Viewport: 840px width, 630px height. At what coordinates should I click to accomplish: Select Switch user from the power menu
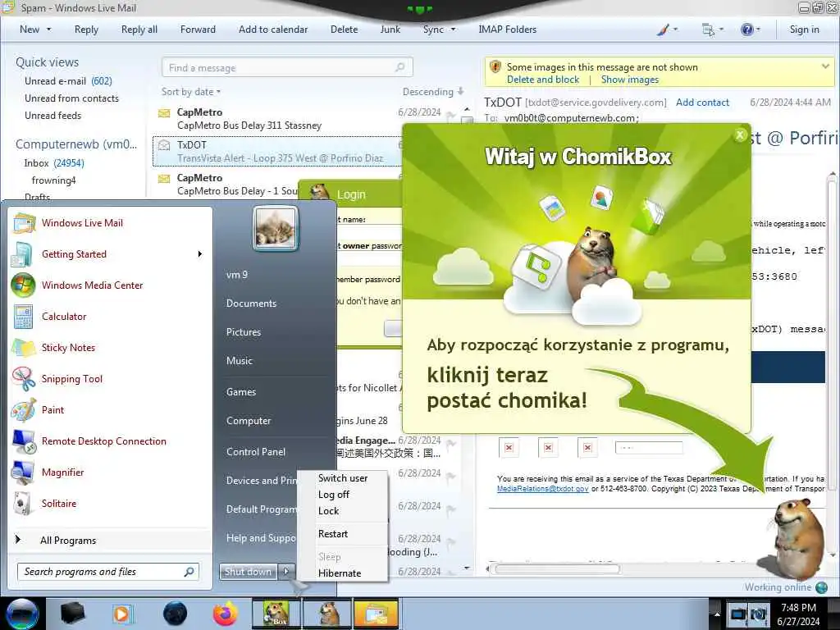coord(343,478)
